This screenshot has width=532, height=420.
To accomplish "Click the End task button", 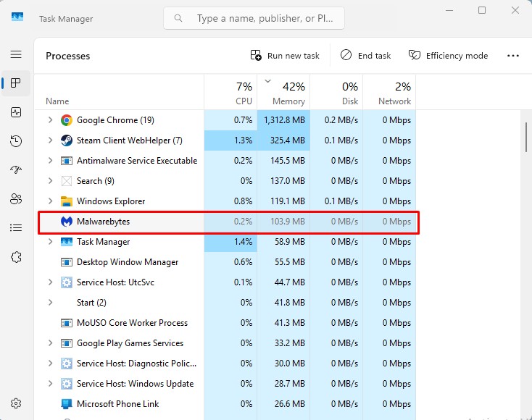I will click(365, 56).
